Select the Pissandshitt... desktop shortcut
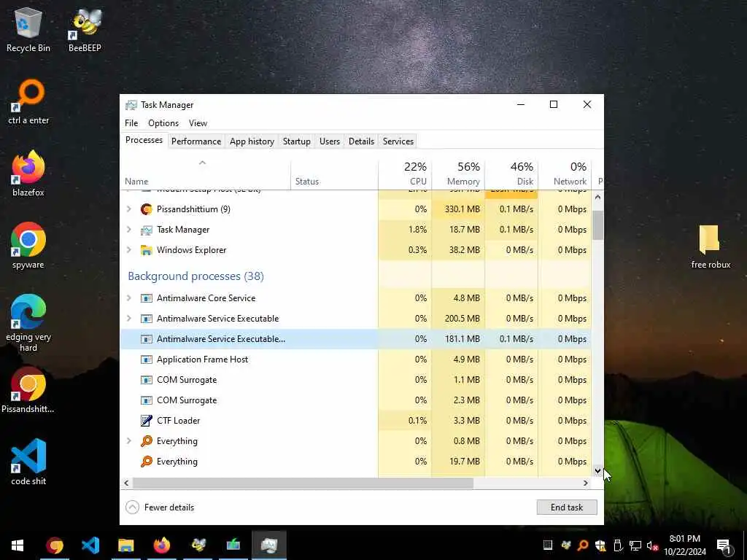Screen dimensions: 747x560 click(x=28, y=391)
